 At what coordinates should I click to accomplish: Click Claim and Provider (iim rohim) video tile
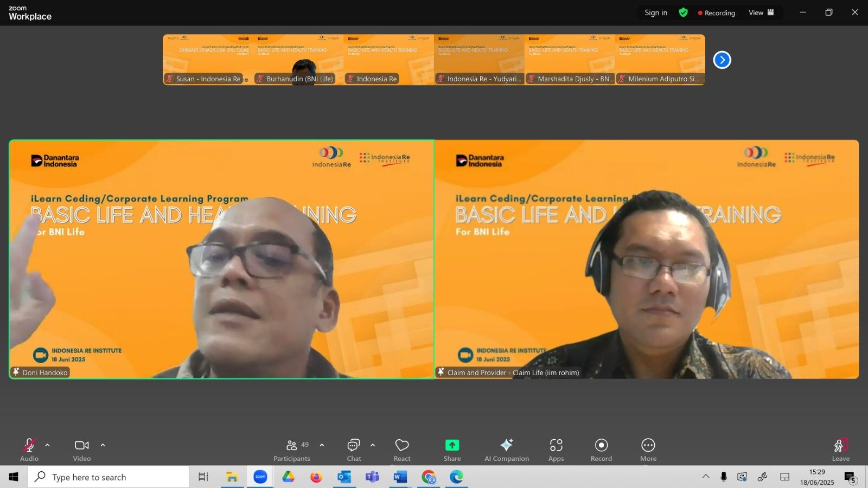[647, 259]
